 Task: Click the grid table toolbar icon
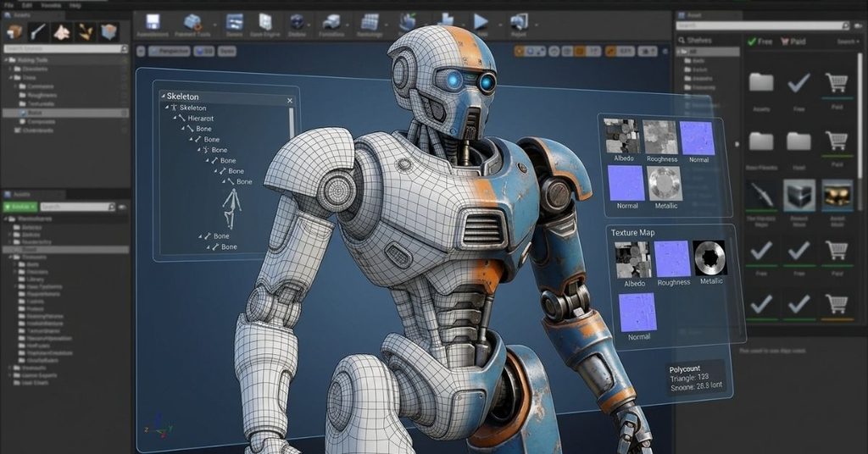coord(370,22)
